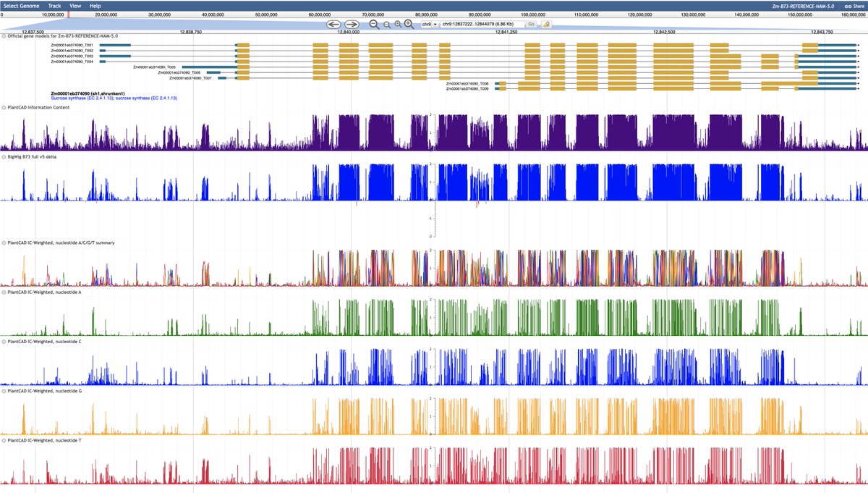Select transcript Zm00001eb374090_T004
This screenshot has height=493, width=868.
click(72, 62)
